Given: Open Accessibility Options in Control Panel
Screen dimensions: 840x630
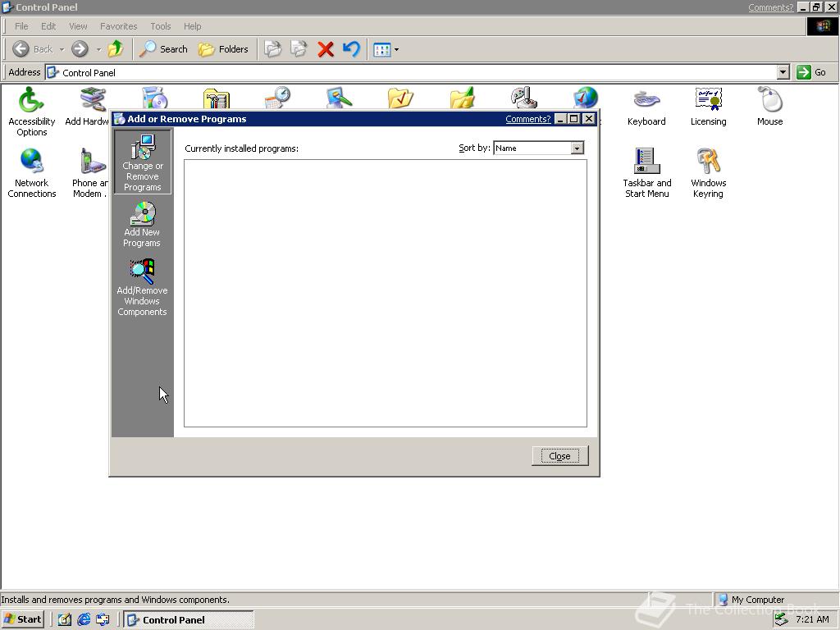Looking at the screenshot, I should tap(32, 112).
